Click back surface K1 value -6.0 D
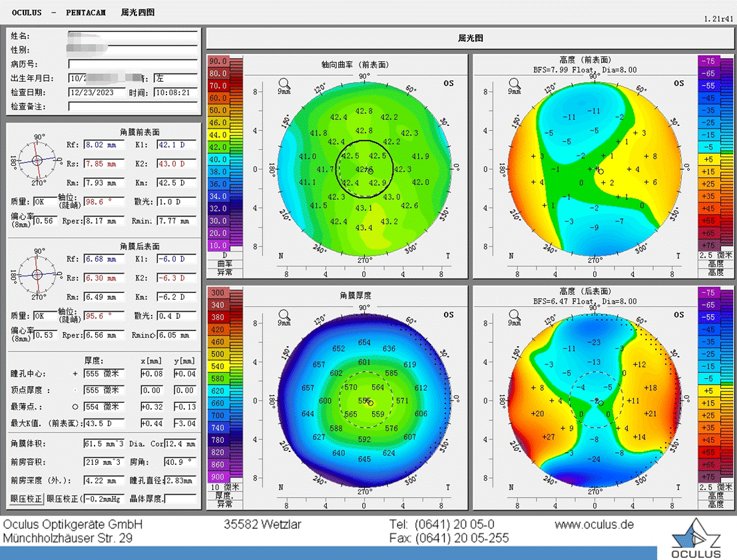737x560 pixels. 176,259
